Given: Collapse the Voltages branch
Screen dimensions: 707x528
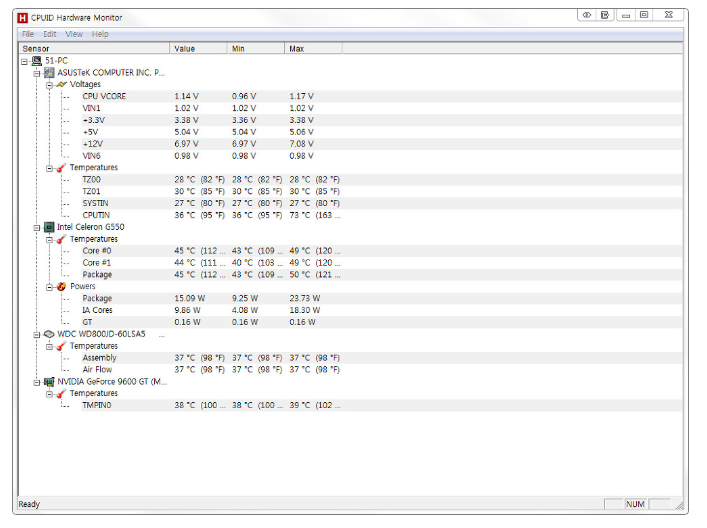Looking at the screenshot, I should point(49,85).
